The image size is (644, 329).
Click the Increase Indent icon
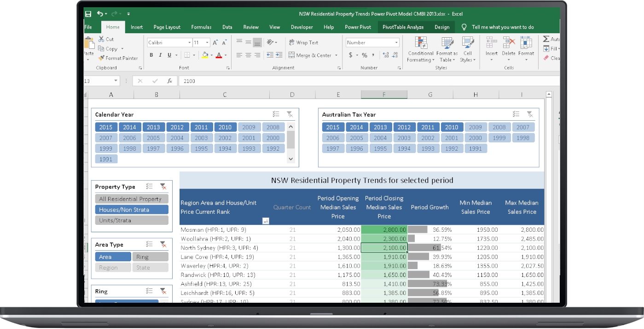(279, 55)
